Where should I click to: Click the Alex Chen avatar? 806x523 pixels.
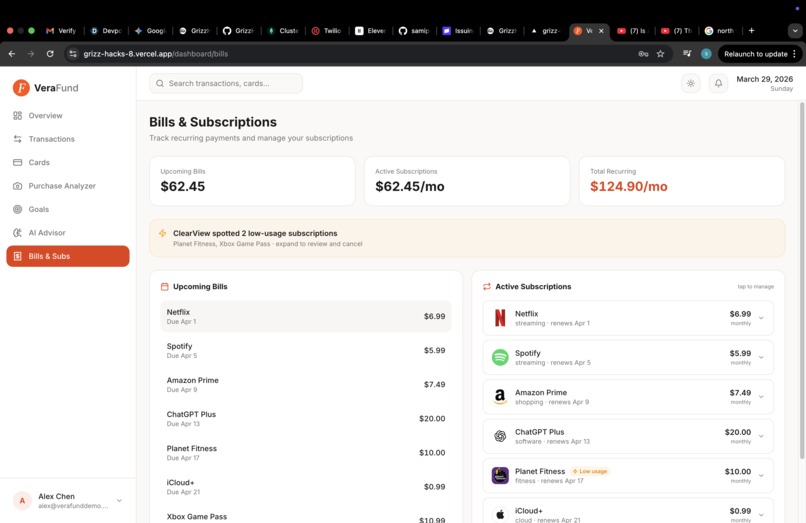coord(22,500)
